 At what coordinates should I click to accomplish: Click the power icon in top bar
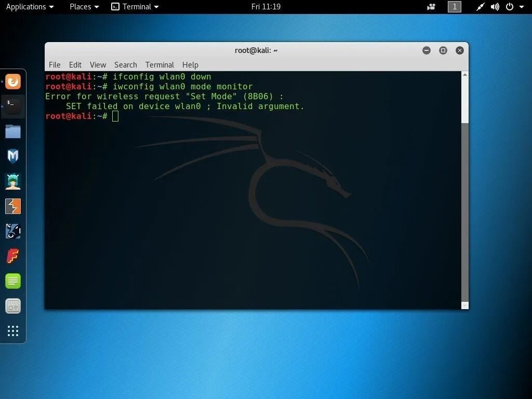510,7
